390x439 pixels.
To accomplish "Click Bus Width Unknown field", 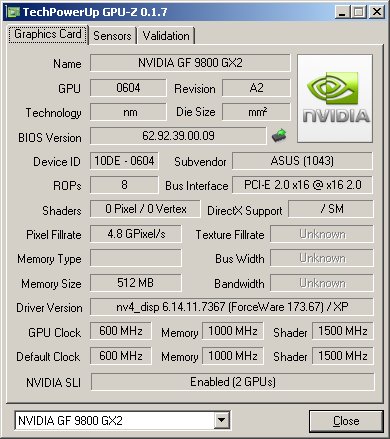I will (x=322, y=258).
